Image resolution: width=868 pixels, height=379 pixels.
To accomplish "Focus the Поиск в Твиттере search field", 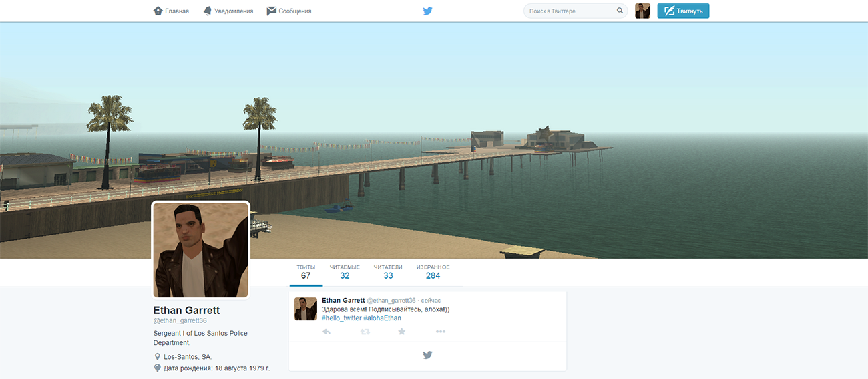I will click(576, 11).
